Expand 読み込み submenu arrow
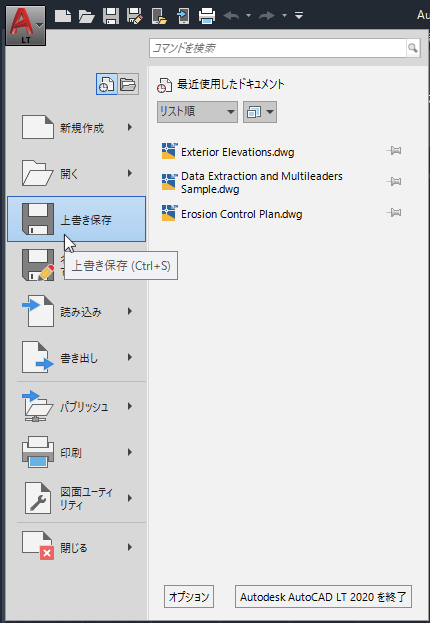The height and width of the screenshot is (623, 430). 130,311
